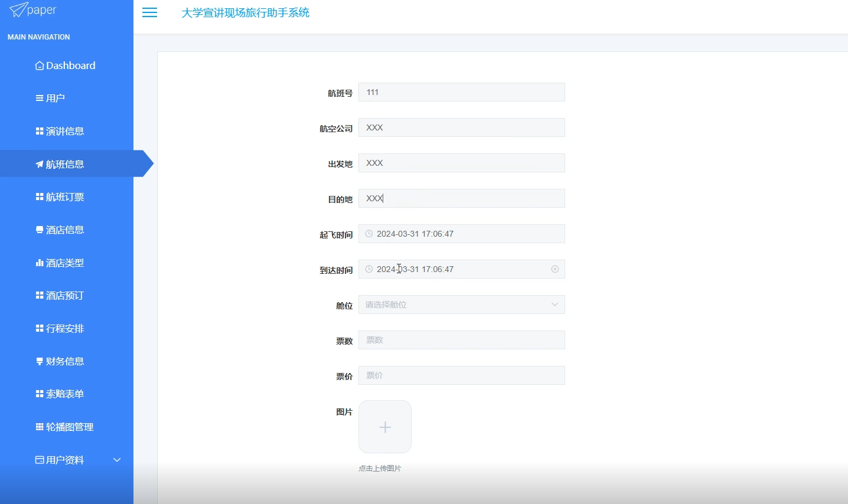The width and height of the screenshot is (848, 504).
Task: Click the 行程安排 grid icon
Action: point(40,328)
